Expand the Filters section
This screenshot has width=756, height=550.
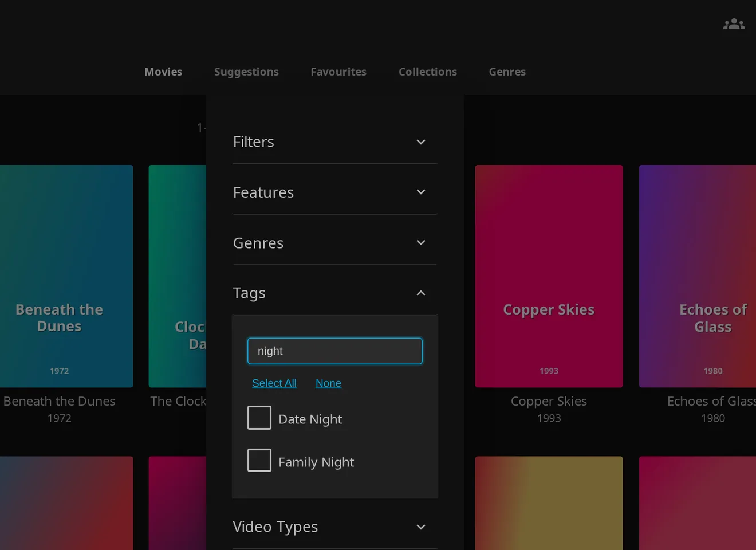pos(335,142)
